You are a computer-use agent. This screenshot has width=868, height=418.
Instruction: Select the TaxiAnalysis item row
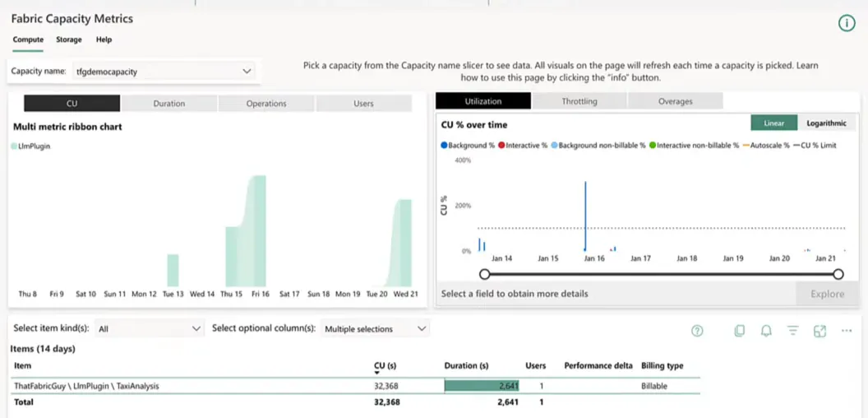355,386
